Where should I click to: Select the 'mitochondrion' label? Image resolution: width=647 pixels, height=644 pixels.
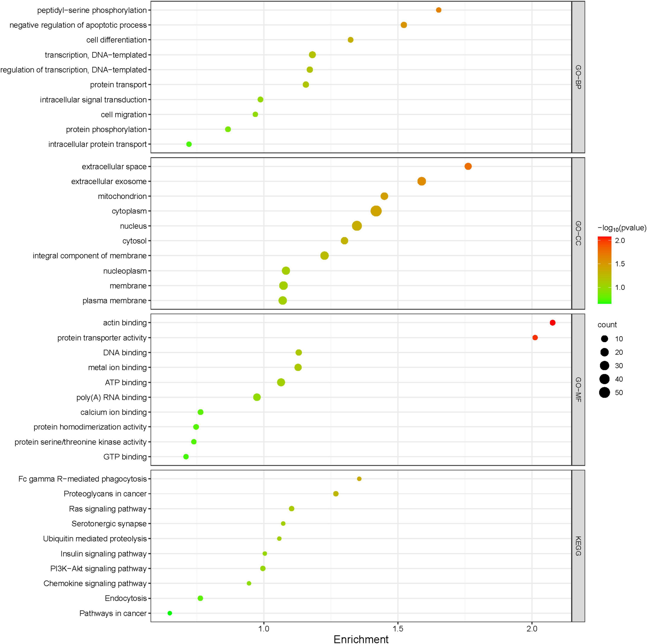pyautogui.click(x=122, y=196)
